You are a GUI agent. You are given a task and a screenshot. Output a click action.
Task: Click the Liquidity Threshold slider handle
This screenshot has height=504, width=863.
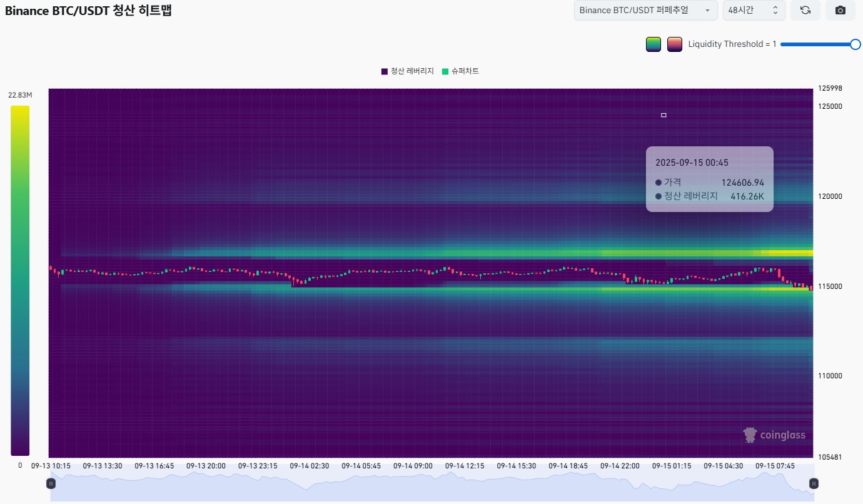[x=855, y=44]
